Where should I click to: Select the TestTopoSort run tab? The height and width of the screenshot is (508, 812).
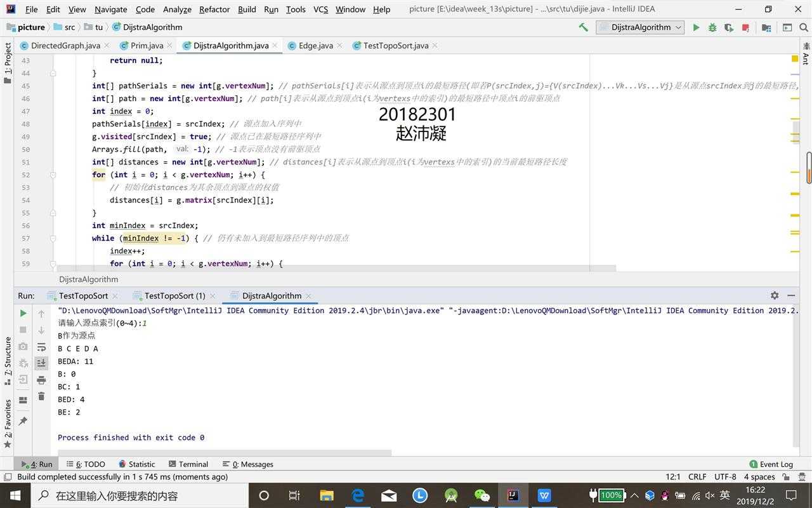coord(82,296)
